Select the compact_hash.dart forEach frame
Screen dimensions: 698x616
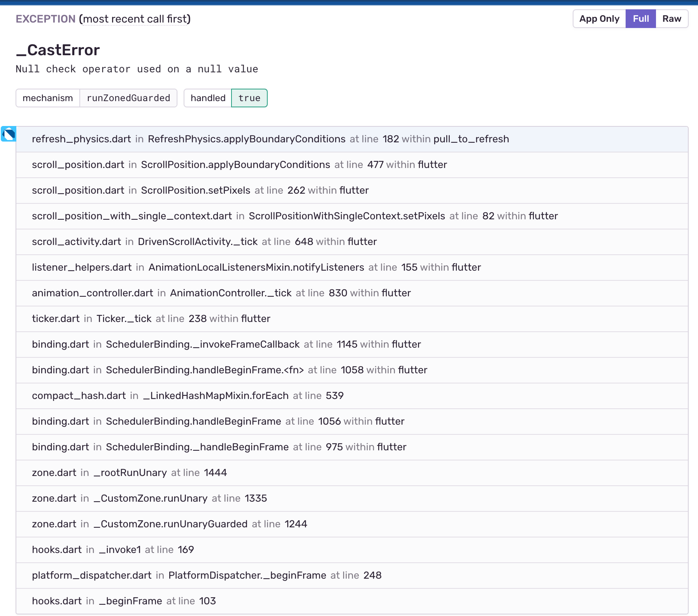point(352,396)
